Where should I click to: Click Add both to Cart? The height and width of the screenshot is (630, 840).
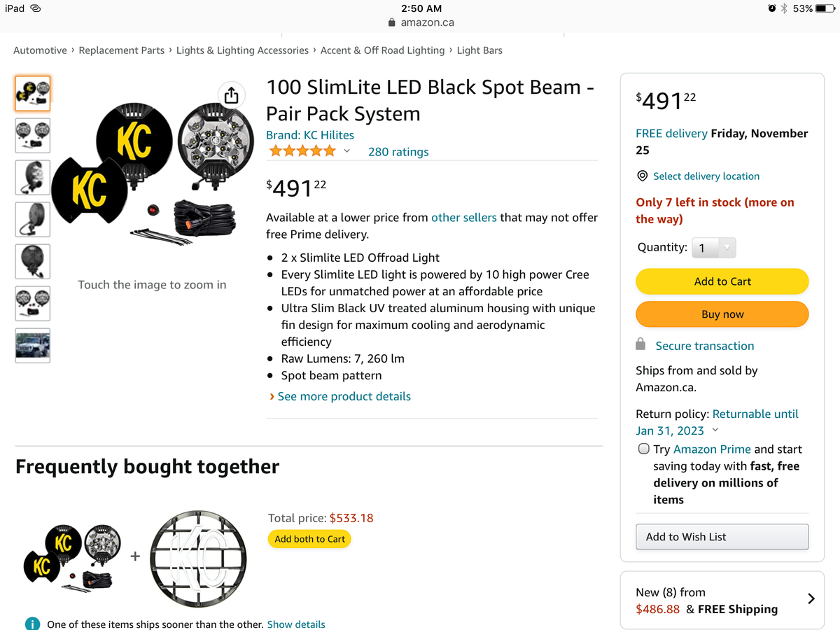[309, 539]
